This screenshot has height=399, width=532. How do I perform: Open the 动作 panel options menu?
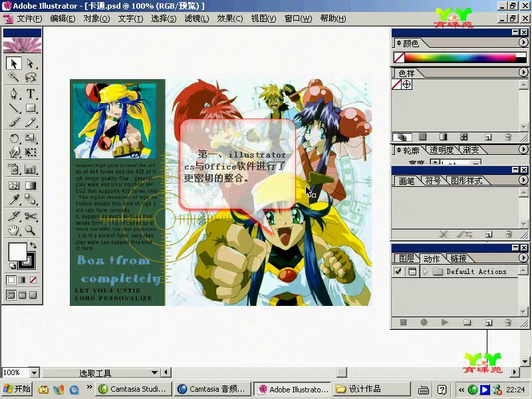point(523,258)
